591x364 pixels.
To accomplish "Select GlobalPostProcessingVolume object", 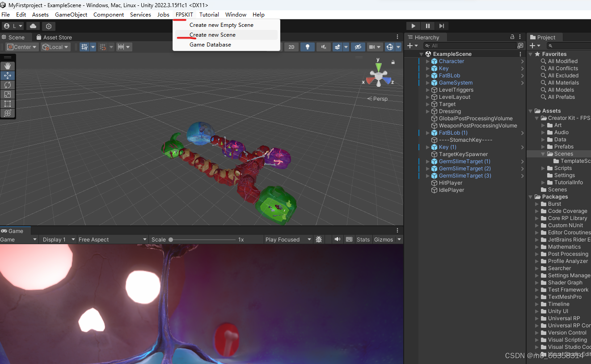I will pos(476,119).
